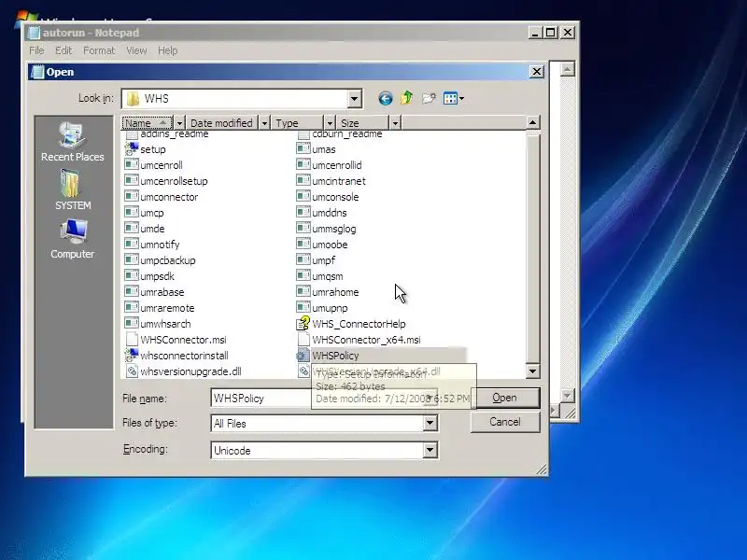Select the whsversionupgrade.dll file icon
747x560 pixels.
point(132,371)
